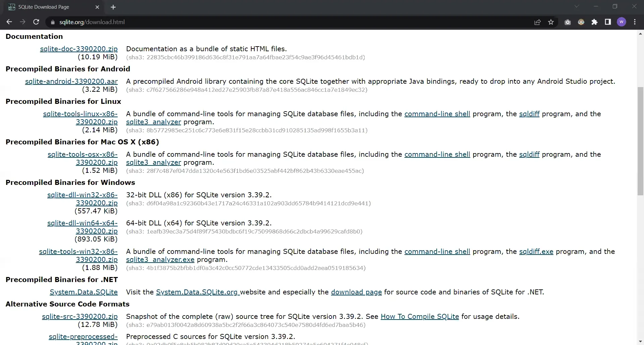This screenshot has width=644, height=345.
Task: Download sqlite-android-3390200.aar
Action: [71, 81]
